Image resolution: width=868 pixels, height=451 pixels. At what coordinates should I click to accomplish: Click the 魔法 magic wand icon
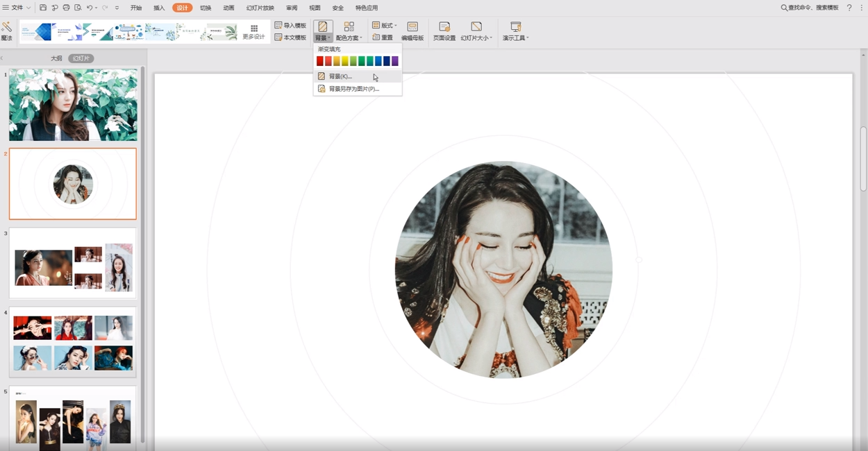pyautogui.click(x=7, y=31)
